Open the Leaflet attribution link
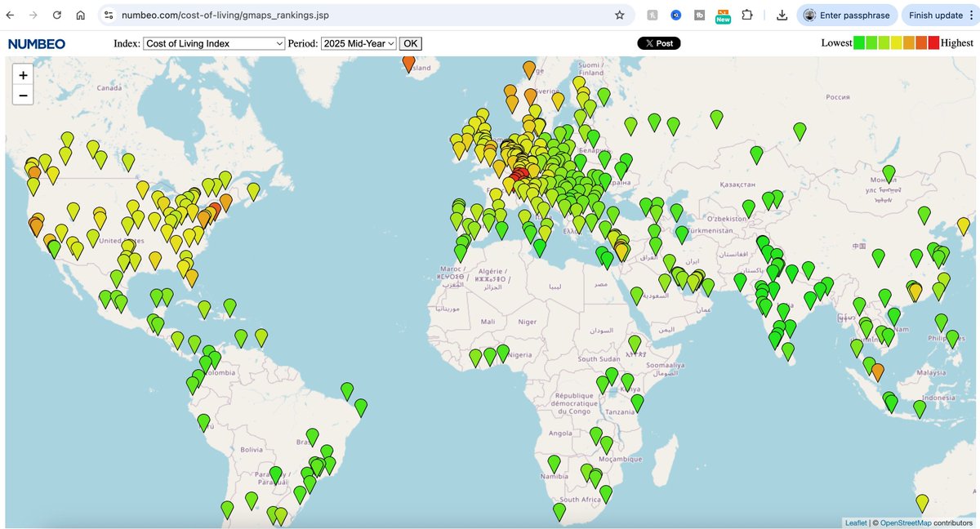This screenshot has height=529, width=980. point(856,522)
